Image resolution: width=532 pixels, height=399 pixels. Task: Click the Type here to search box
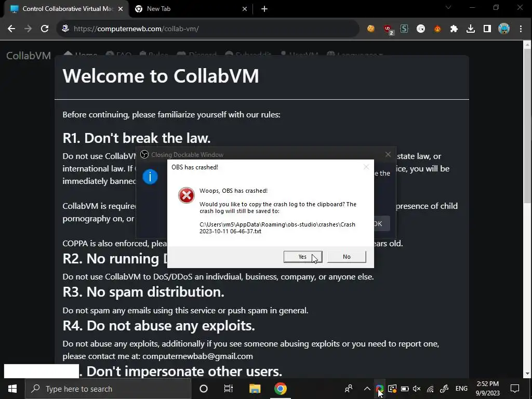(108, 389)
